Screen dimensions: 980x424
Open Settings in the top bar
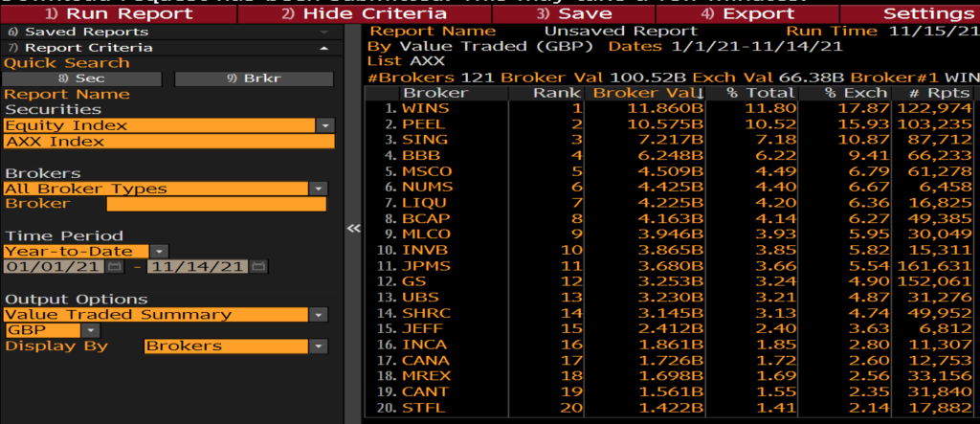tap(922, 13)
